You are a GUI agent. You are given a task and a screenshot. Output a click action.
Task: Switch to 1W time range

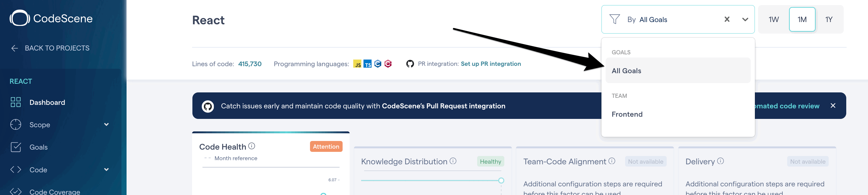click(x=774, y=19)
